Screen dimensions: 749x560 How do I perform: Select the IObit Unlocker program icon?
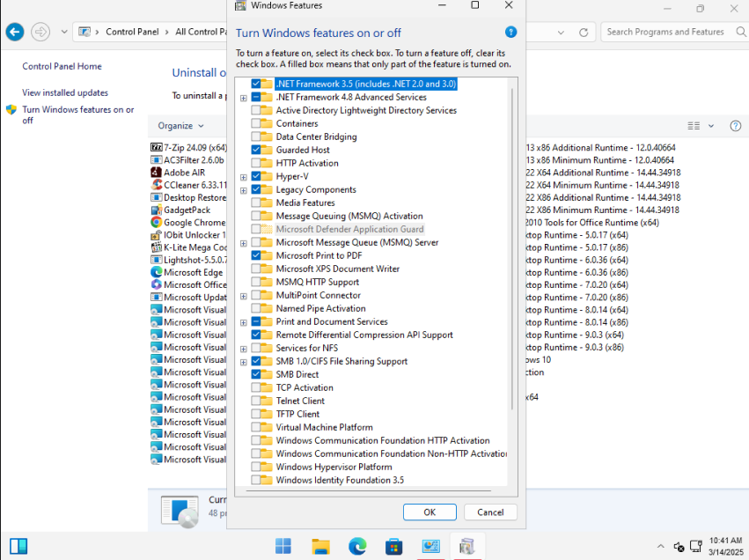point(156,234)
